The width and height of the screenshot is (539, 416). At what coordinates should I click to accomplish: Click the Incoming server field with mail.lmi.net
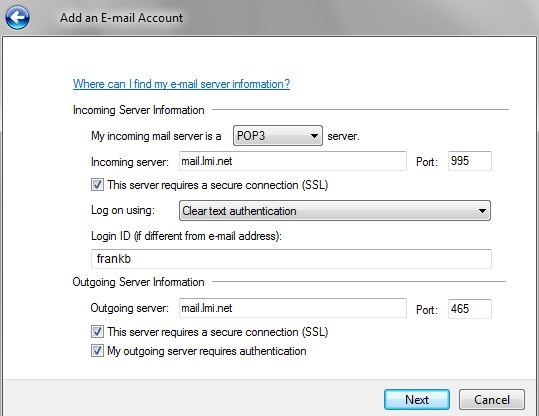coord(293,161)
